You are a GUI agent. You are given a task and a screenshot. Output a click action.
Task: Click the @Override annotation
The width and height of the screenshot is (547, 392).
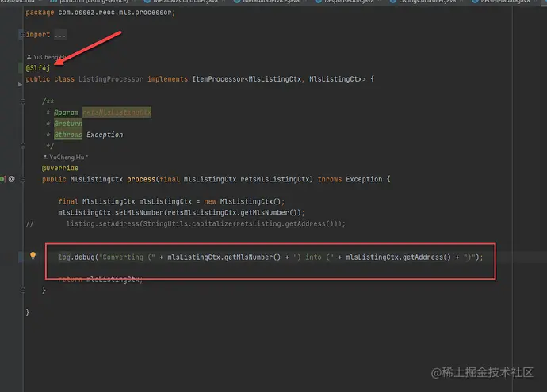pos(60,169)
